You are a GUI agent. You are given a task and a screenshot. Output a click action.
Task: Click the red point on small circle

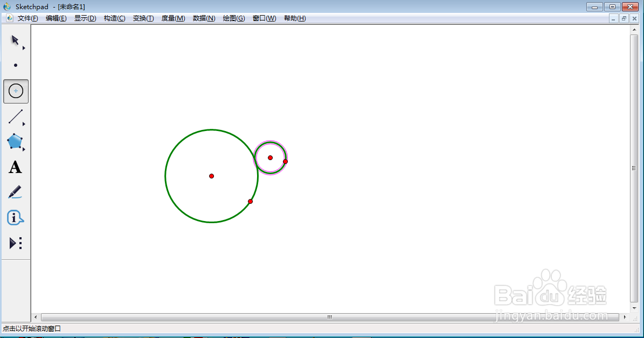pos(286,161)
